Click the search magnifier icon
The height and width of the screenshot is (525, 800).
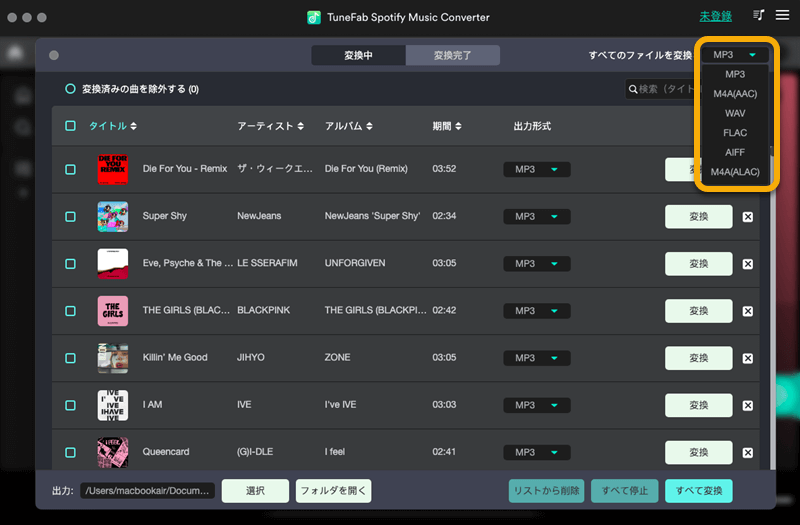(x=633, y=89)
